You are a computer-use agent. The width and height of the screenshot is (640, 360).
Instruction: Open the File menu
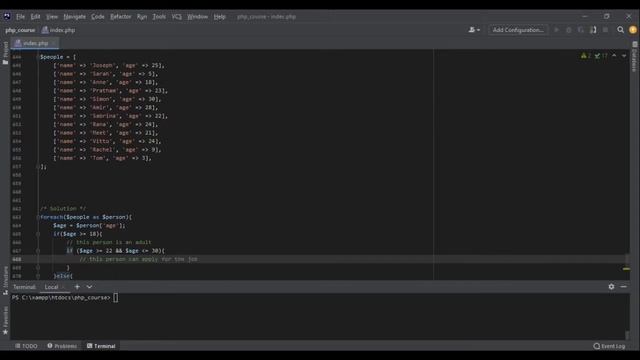coord(20,17)
